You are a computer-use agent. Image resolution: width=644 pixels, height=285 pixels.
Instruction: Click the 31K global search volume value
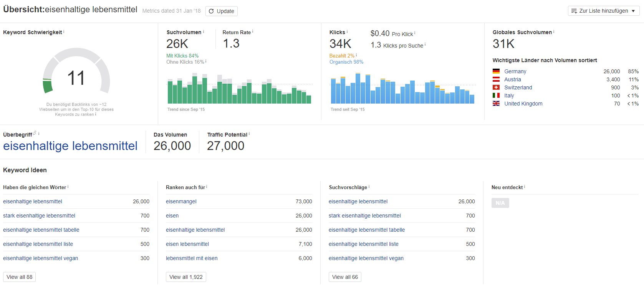[503, 44]
